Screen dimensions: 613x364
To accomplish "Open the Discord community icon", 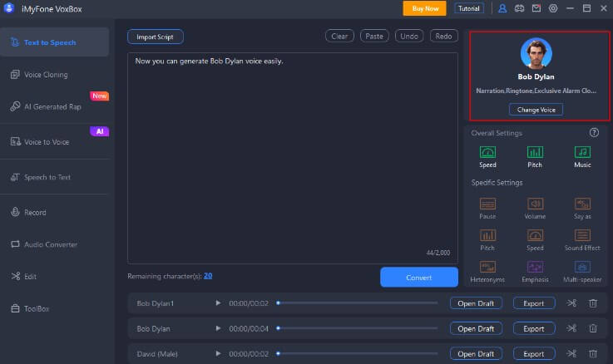I will (519, 8).
